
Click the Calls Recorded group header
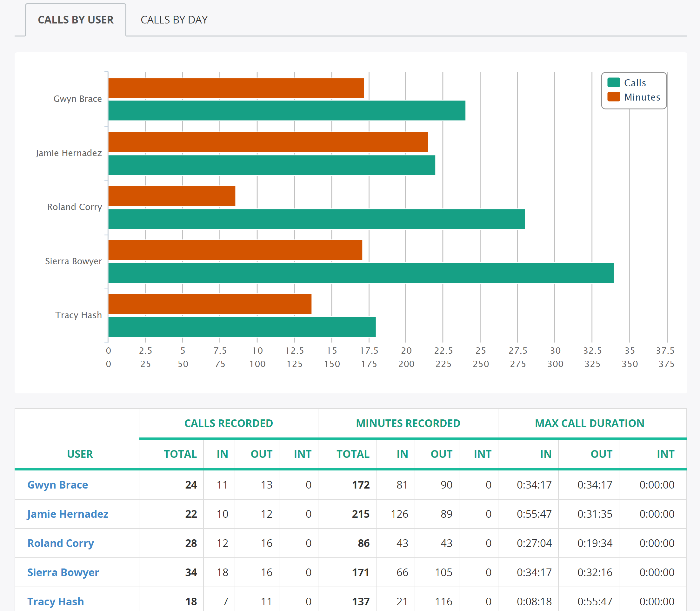click(229, 423)
